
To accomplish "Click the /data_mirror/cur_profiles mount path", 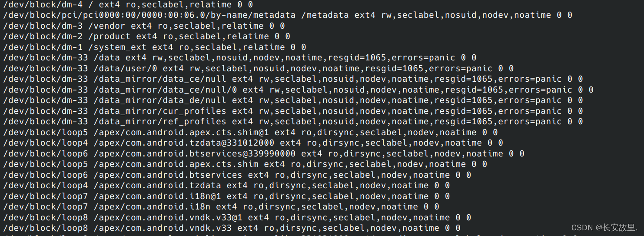I will coord(160,111).
